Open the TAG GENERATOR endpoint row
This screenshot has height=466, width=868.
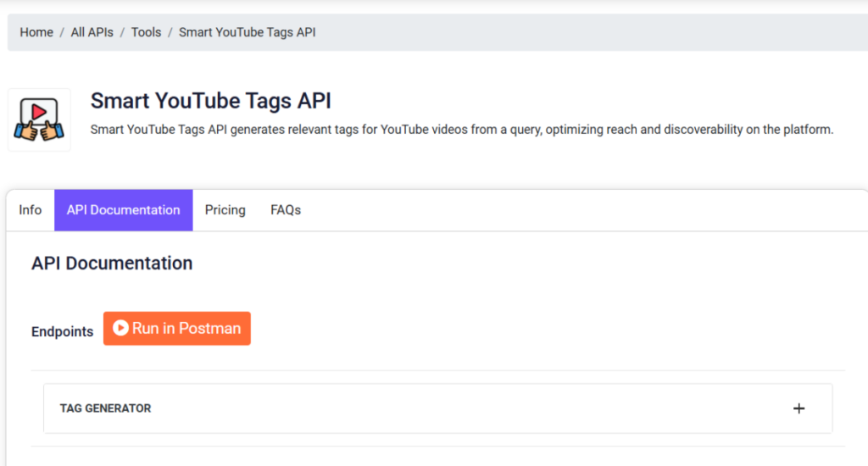coord(438,408)
